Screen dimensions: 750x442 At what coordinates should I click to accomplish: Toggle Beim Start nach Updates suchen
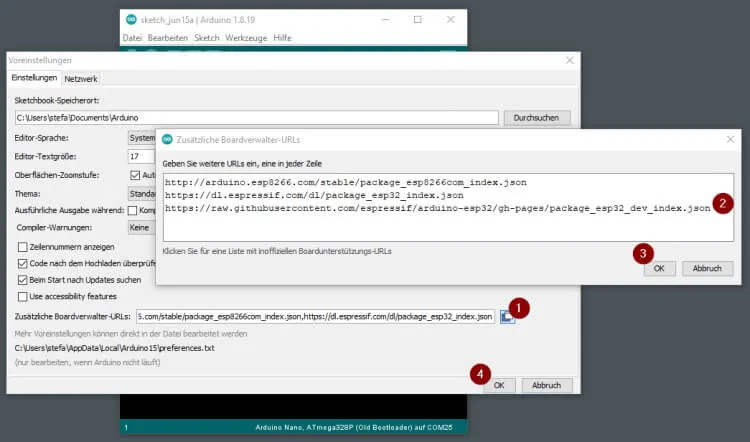[x=22, y=280]
